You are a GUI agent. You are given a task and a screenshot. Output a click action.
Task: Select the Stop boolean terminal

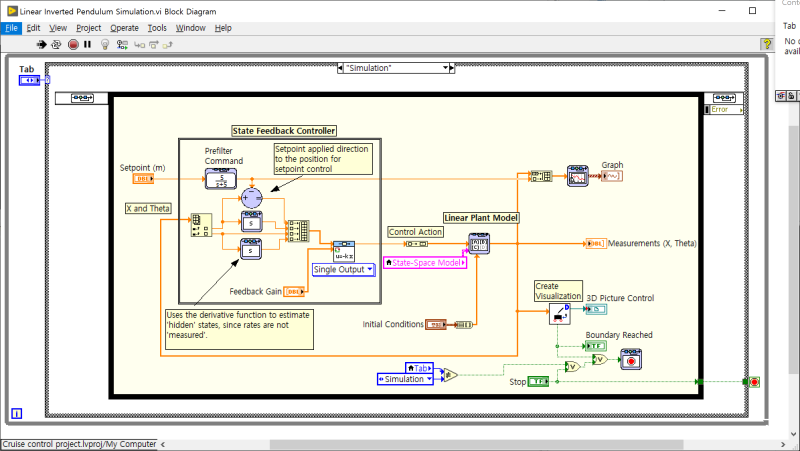tap(538, 381)
